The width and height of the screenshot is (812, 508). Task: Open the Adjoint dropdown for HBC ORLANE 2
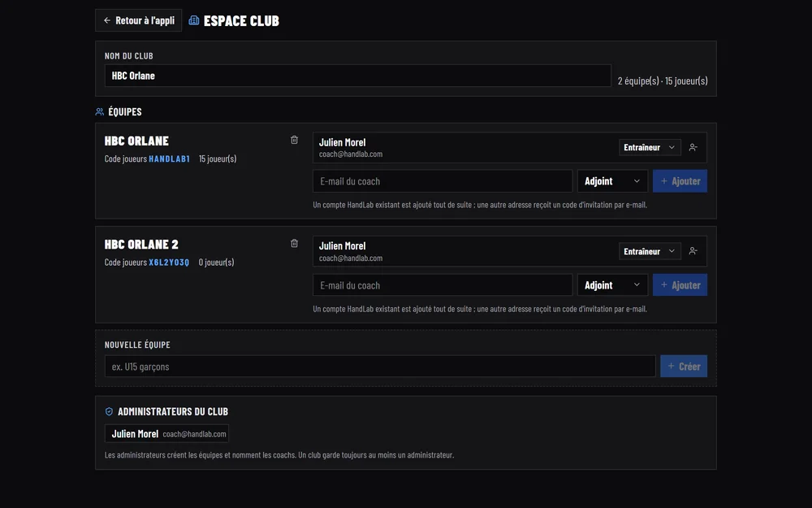pyautogui.click(x=612, y=285)
